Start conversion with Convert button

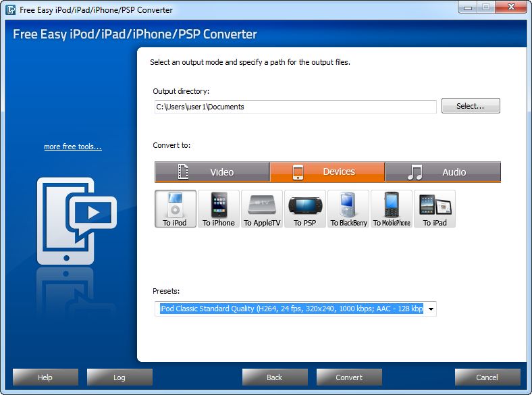pyautogui.click(x=349, y=377)
